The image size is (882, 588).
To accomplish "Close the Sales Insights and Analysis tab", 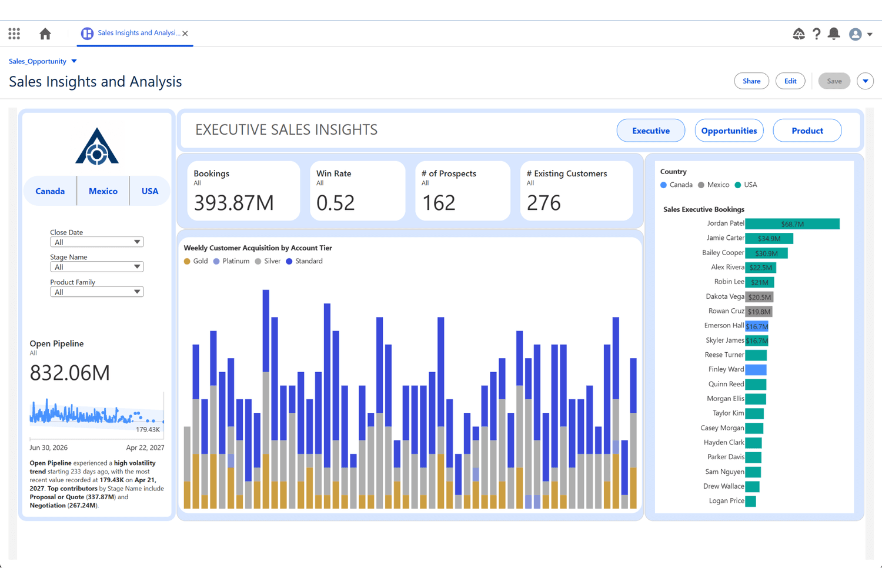I will tap(185, 34).
